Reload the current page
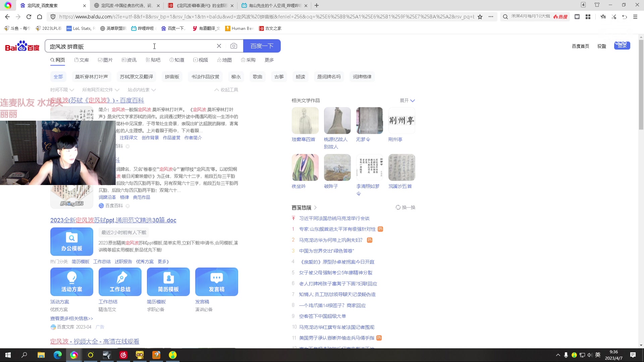This screenshot has height=362, width=644. [29, 17]
